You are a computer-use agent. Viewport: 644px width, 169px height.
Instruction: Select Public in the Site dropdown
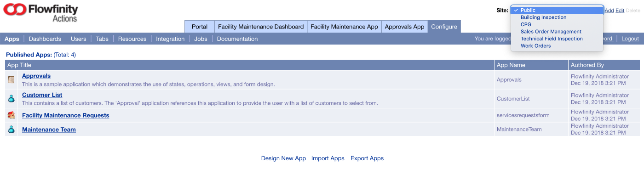[x=557, y=10]
